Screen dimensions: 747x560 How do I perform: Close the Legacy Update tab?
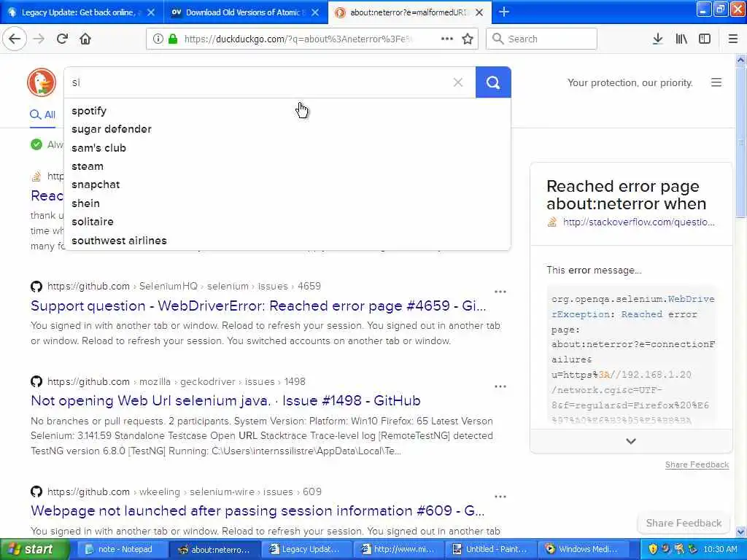click(151, 12)
